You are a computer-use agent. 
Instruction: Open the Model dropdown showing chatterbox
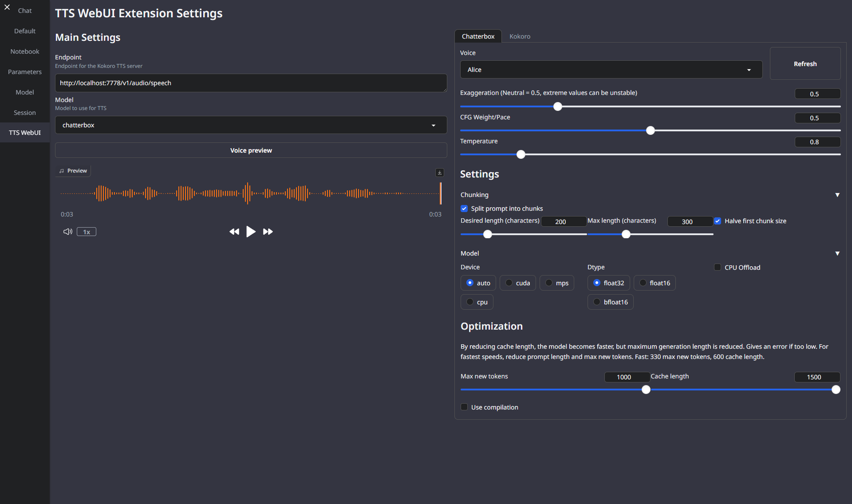tap(251, 125)
